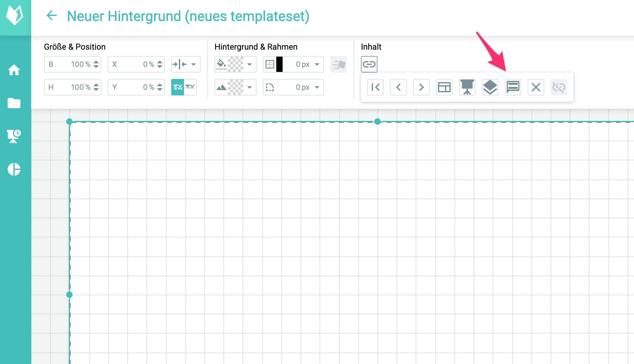Select the layers icon
The height and width of the screenshot is (364, 634).
click(x=490, y=87)
